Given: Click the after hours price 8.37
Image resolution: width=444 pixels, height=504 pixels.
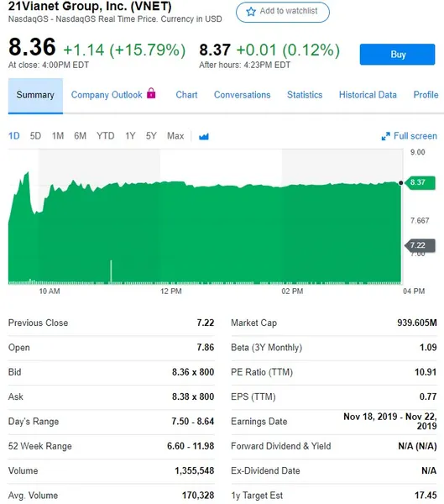Looking at the screenshot, I should 215,50.
